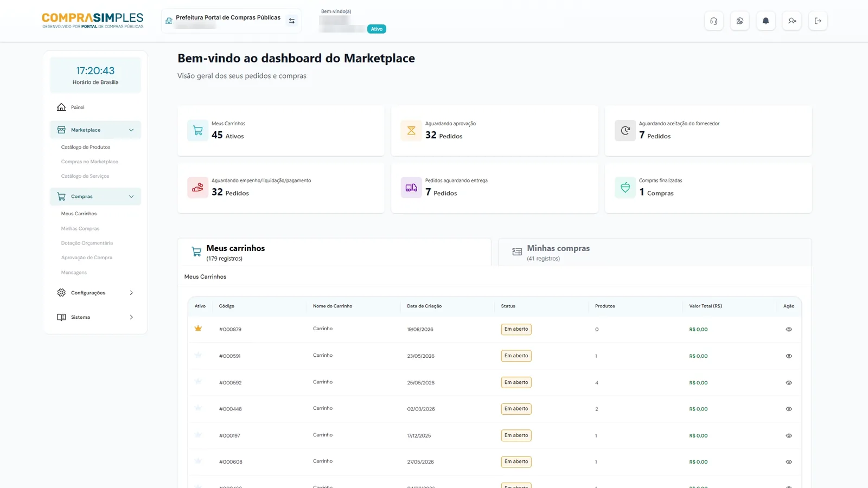This screenshot has width=868, height=488.
Task: Click the book icon for Sistema
Action: (x=61, y=317)
